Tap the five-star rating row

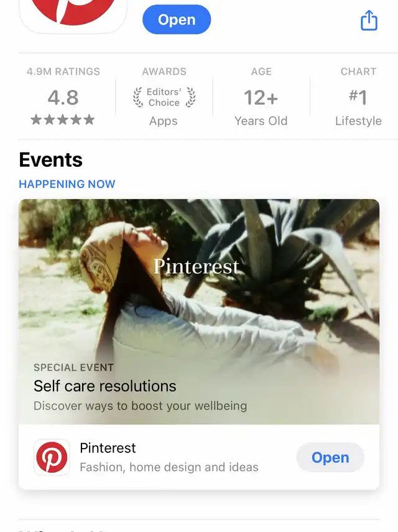pyautogui.click(x=63, y=120)
